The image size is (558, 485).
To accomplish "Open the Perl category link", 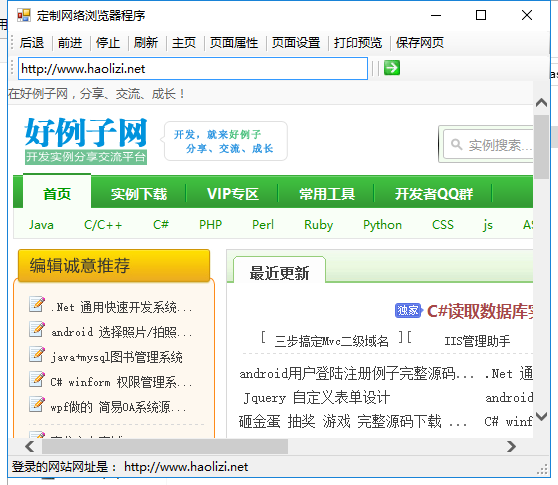I will coord(263,225).
